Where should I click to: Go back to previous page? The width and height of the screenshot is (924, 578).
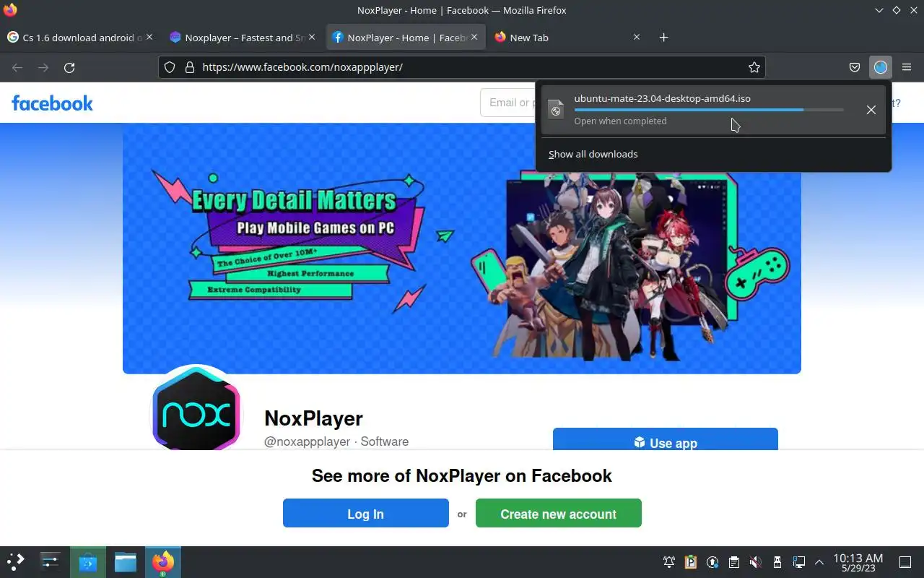pyautogui.click(x=17, y=67)
